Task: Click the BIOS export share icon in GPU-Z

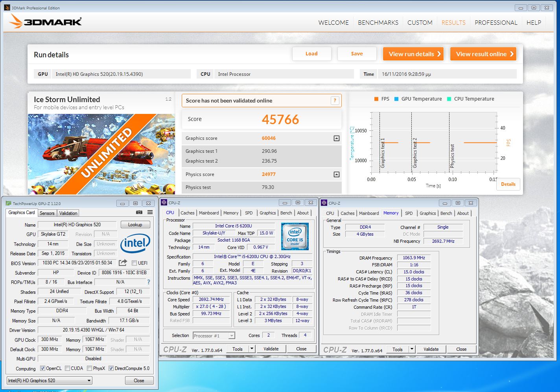Action: (x=123, y=263)
